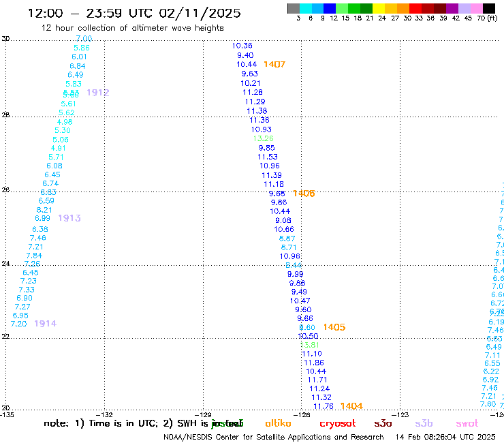
Task: Click the green wave height value 13.26
Action: click(x=264, y=138)
